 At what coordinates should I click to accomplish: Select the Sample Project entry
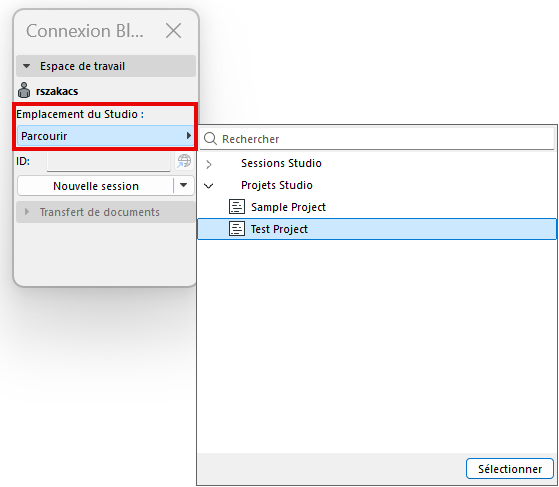[x=377, y=207]
